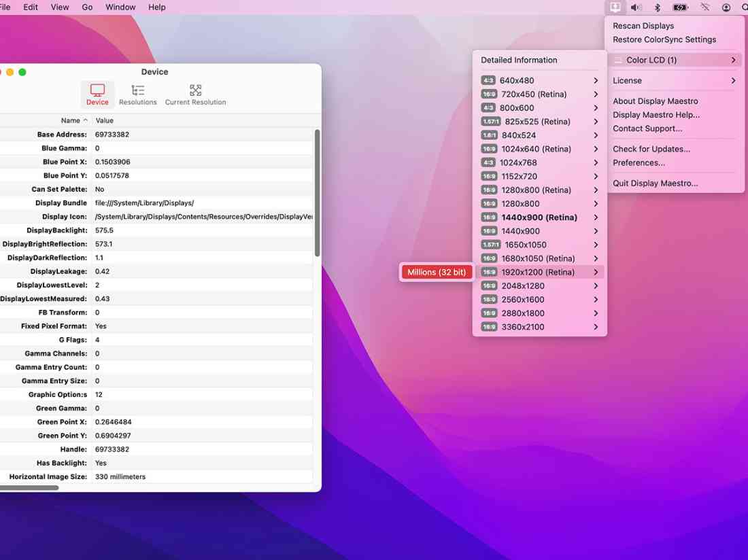748x560 pixels.
Task: Select the Detailed Information menu item
Action: (x=519, y=60)
